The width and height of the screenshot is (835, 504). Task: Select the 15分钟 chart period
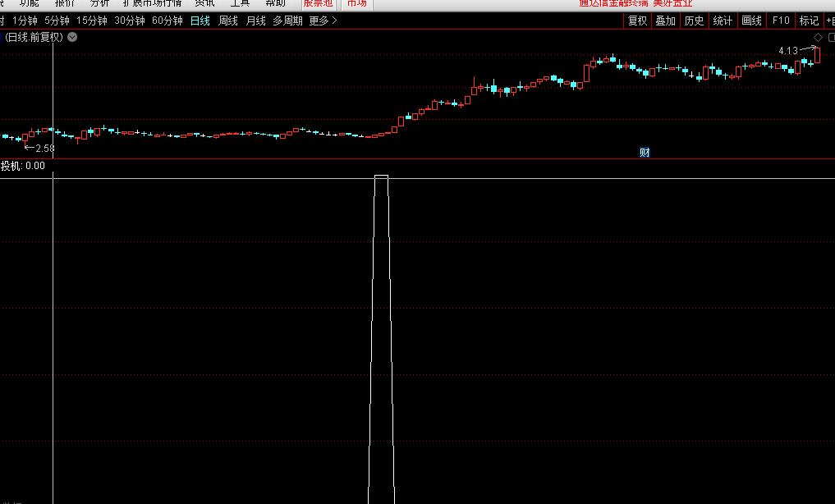(x=92, y=21)
